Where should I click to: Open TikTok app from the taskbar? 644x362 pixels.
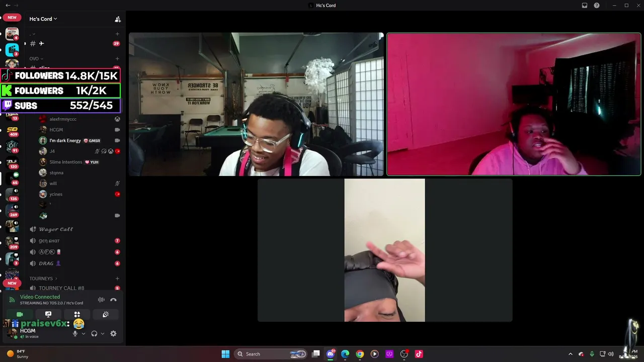click(419, 354)
